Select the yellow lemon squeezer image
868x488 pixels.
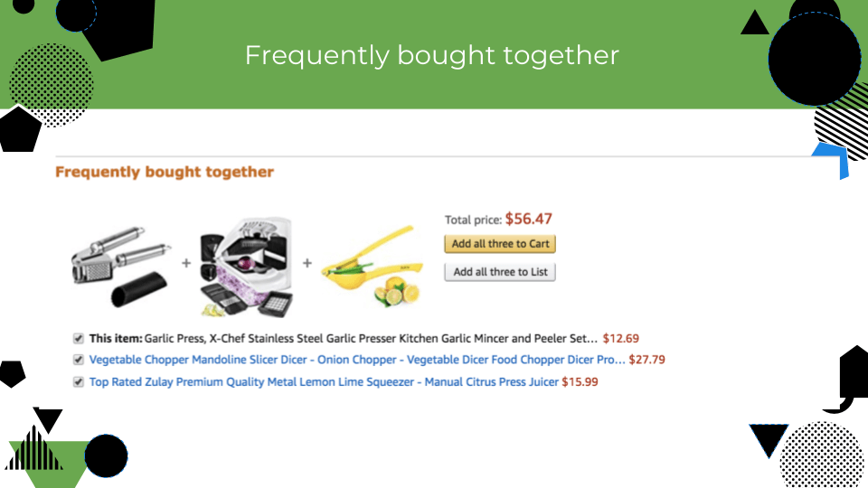[372, 266]
